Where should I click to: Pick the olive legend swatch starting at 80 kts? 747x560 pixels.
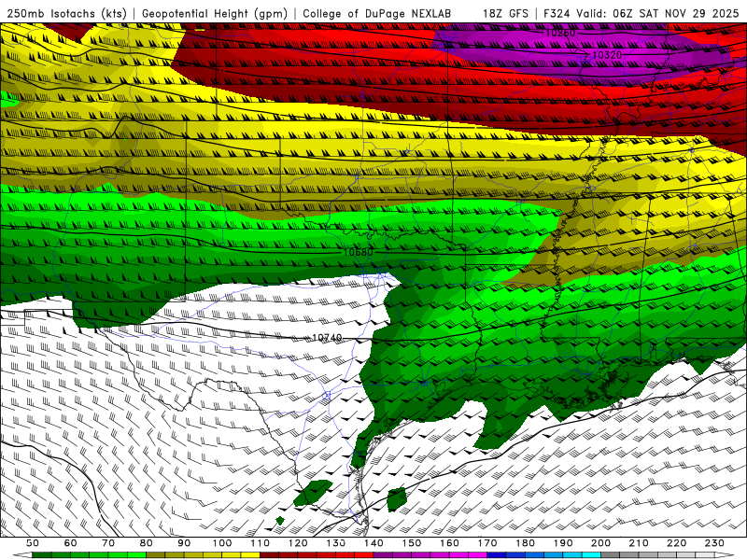(x=155, y=555)
